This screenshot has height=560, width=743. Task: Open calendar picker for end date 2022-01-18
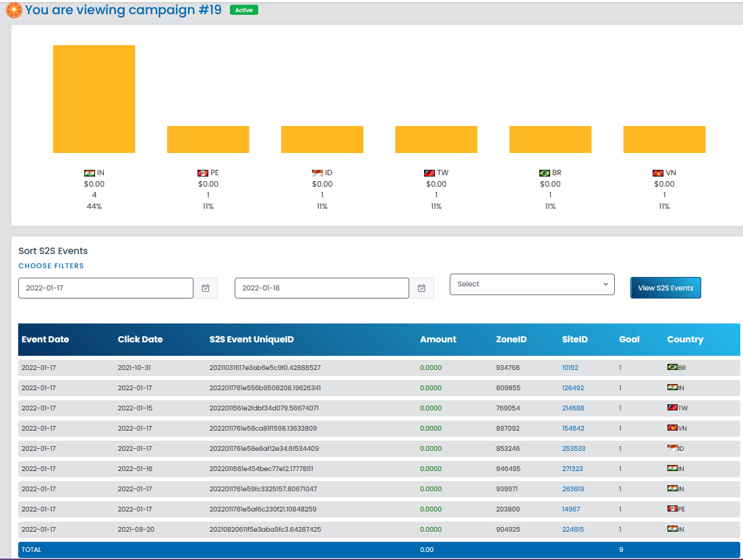(x=421, y=288)
